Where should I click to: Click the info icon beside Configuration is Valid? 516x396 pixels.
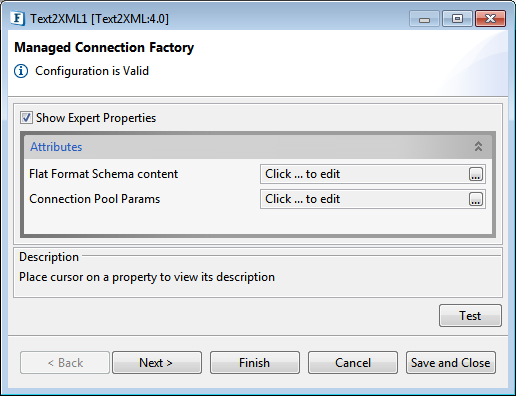(21, 71)
